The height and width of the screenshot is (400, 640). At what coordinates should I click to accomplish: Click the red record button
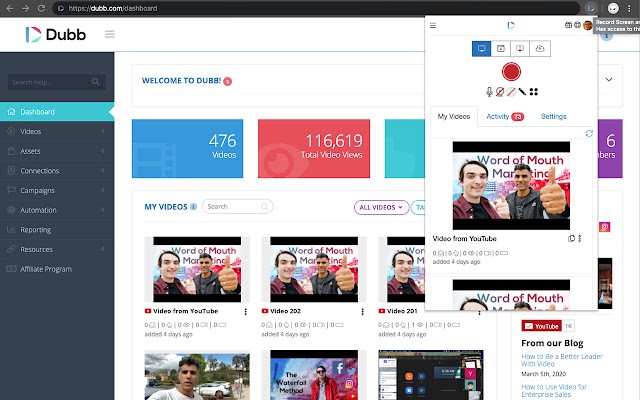tap(511, 72)
